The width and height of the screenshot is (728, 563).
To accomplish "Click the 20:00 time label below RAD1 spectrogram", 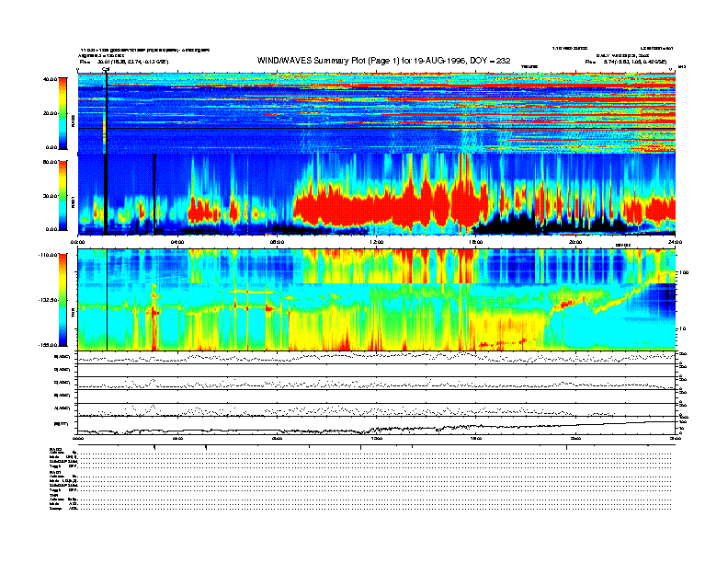I will pos(575,242).
